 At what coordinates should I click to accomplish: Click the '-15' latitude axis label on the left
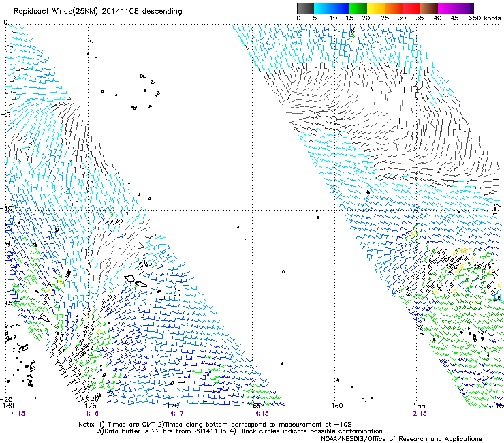(x=7, y=303)
